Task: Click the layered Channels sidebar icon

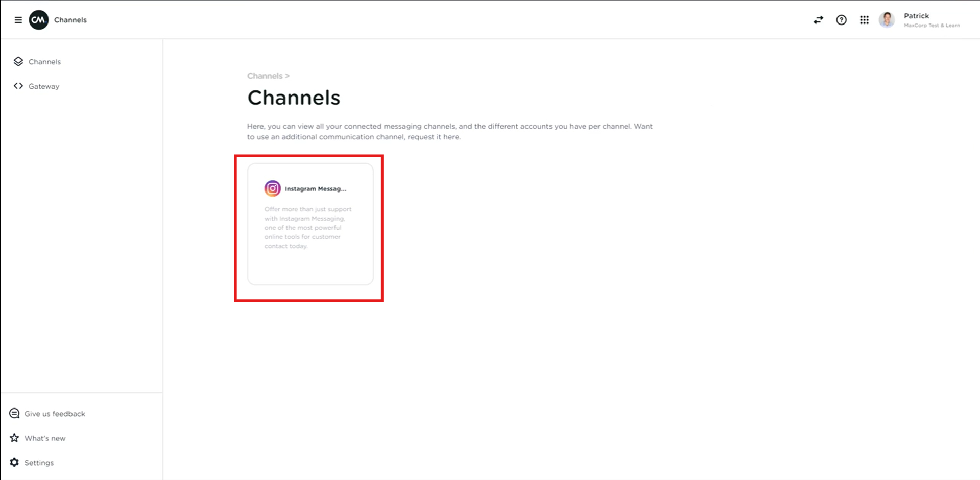Action: pos(18,62)
